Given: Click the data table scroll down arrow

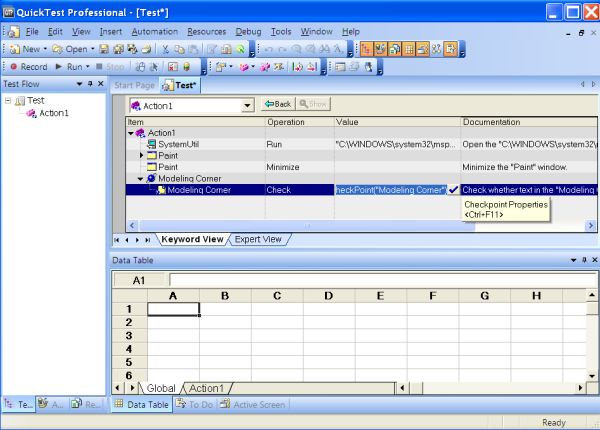Looking at the screenshot, I should pyautogui.click(x=592, y=376).
